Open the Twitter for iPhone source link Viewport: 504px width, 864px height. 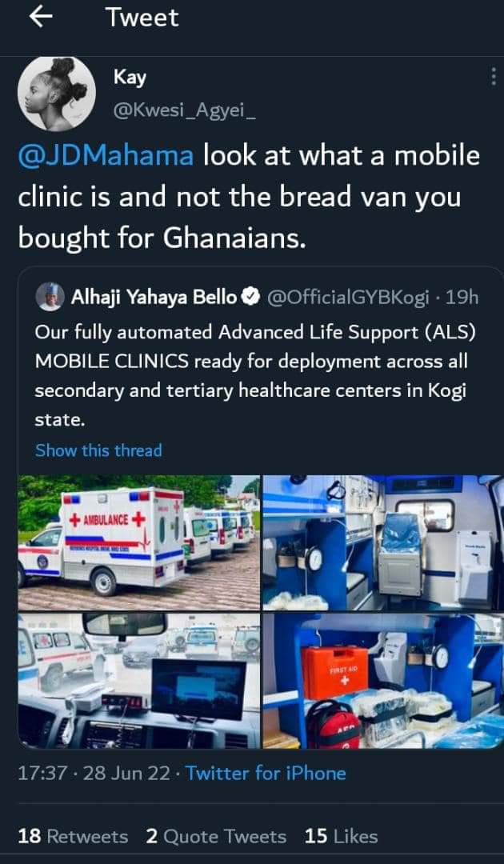(x=266, y=774)
